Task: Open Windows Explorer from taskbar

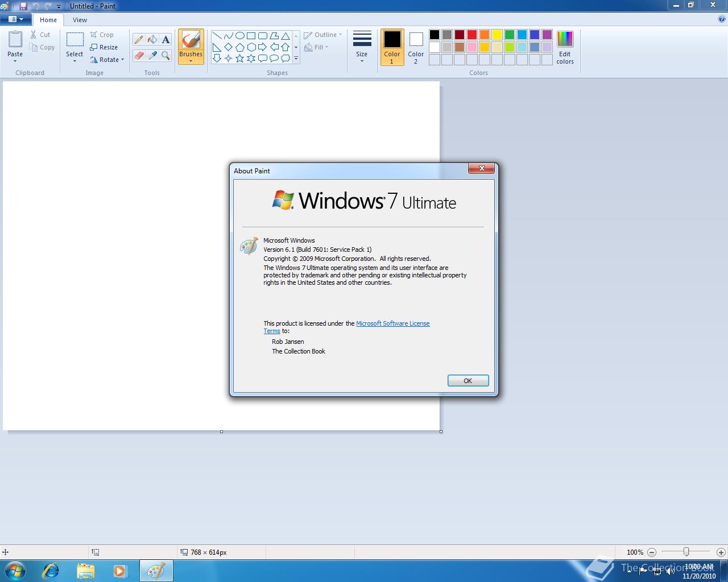Action: (x=85, y=571)
